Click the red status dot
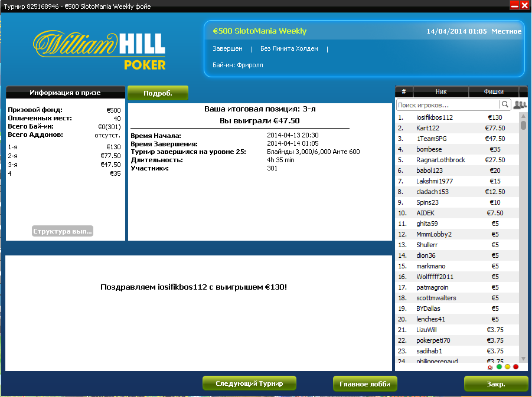 (515, 366)
